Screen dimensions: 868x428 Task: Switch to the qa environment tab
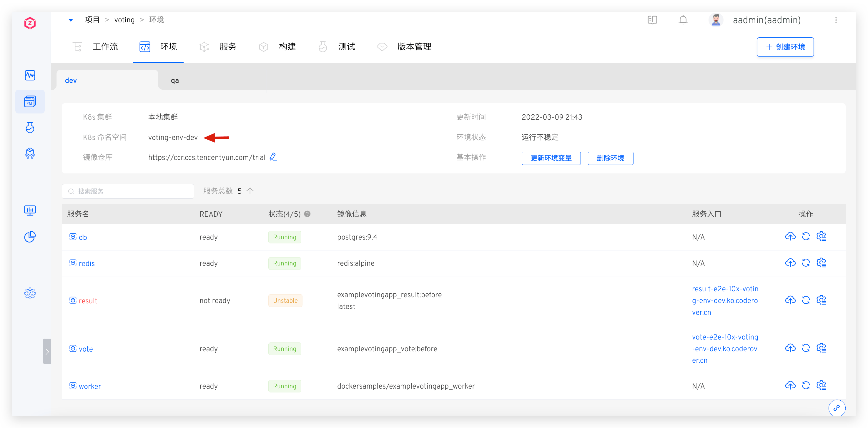pyautogui.click(x=174, y=80)
